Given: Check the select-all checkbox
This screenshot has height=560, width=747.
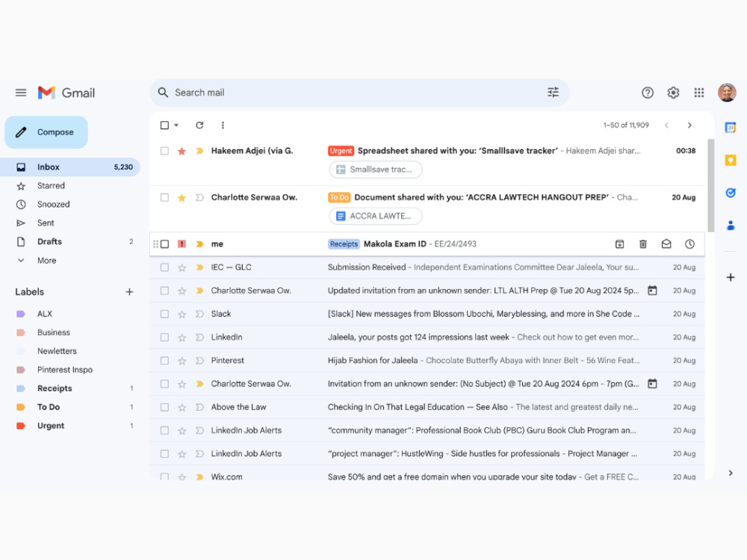Looking at the screenshot, I should (164, 125).
